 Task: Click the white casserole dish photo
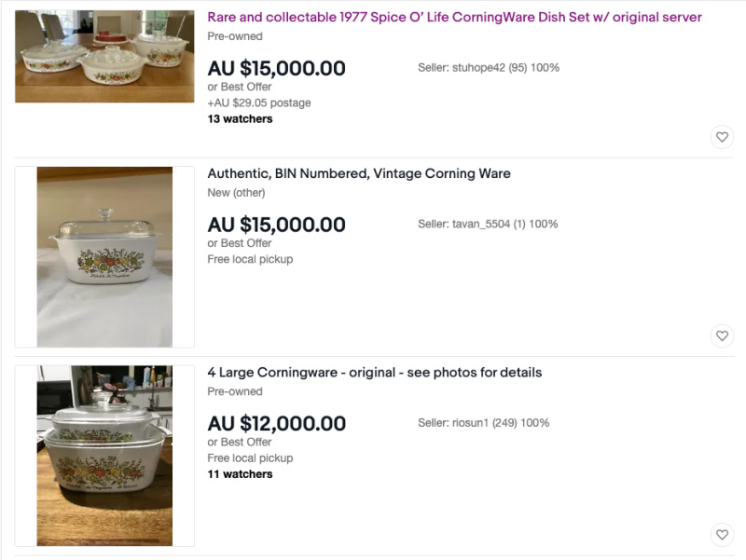[104, 256]
